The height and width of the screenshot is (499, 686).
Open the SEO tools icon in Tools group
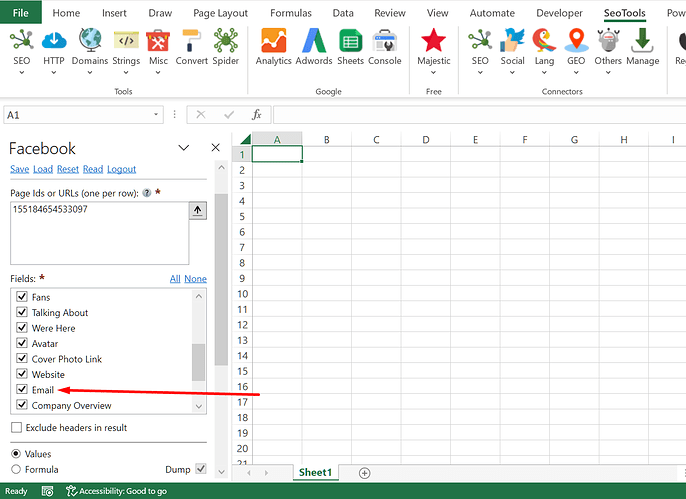21,40
